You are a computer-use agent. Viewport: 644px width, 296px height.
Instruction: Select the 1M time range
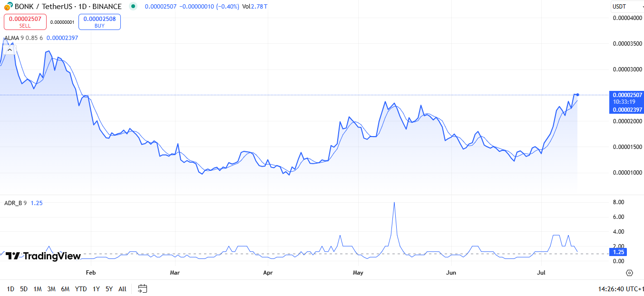point(38,288)
